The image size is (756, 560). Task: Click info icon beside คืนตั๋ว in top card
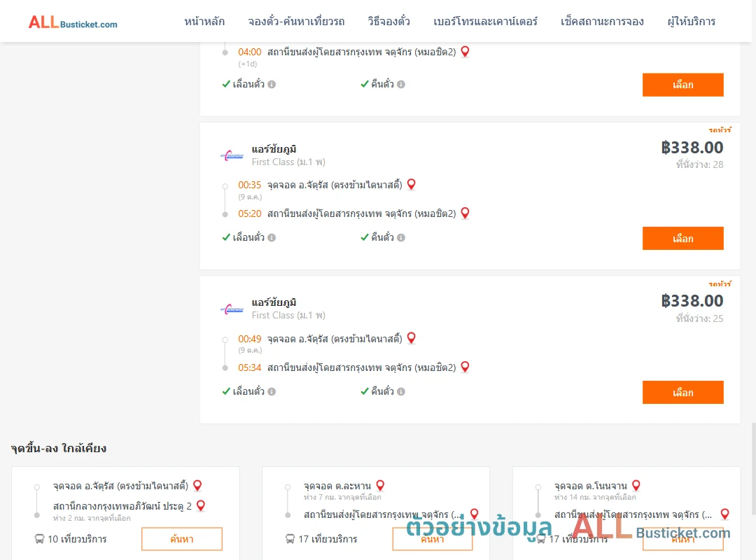click(x=401, y=85)
